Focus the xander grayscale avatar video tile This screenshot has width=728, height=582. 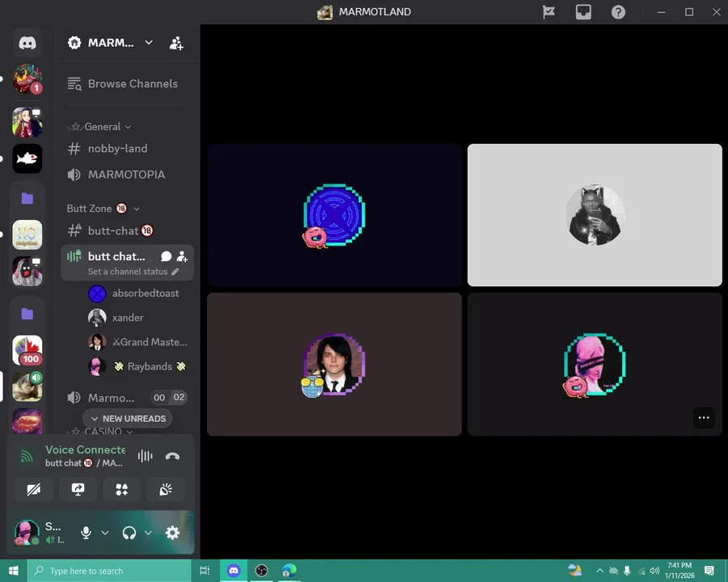[x=595, y=215]
